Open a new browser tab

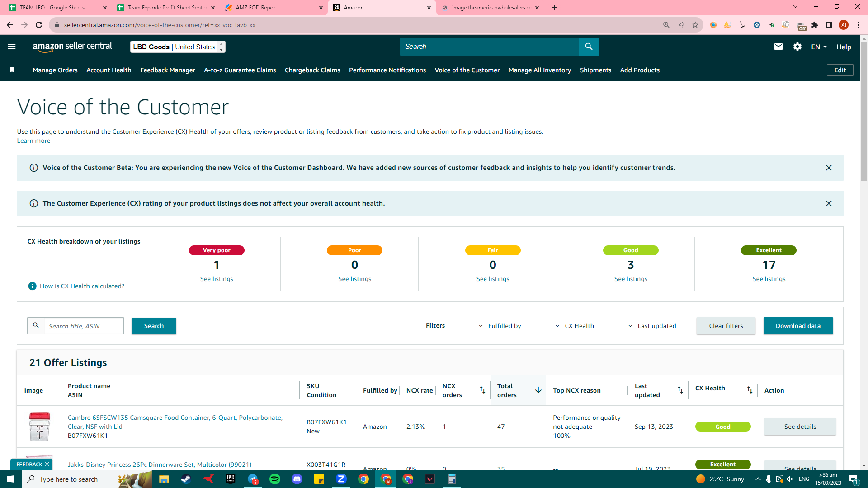coord(554,8)
